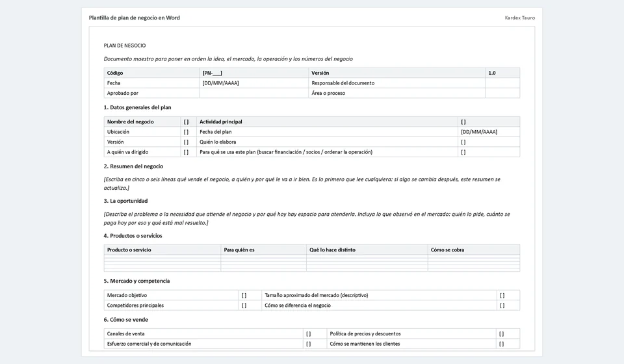Click the 'Producto o servicio' column header
Viewport: 624px width, 364px height.
click(x=162, y=250)
